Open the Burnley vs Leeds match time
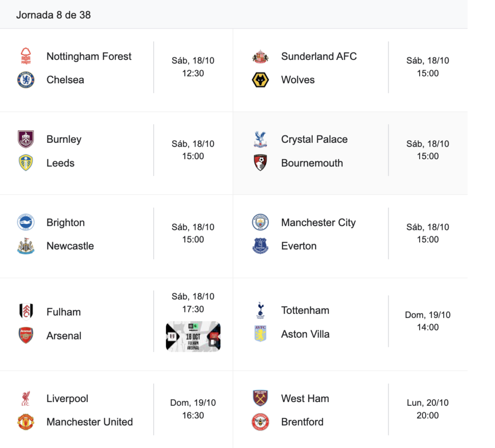The height and width of the screenshot is (448, 495). (193, 150)
